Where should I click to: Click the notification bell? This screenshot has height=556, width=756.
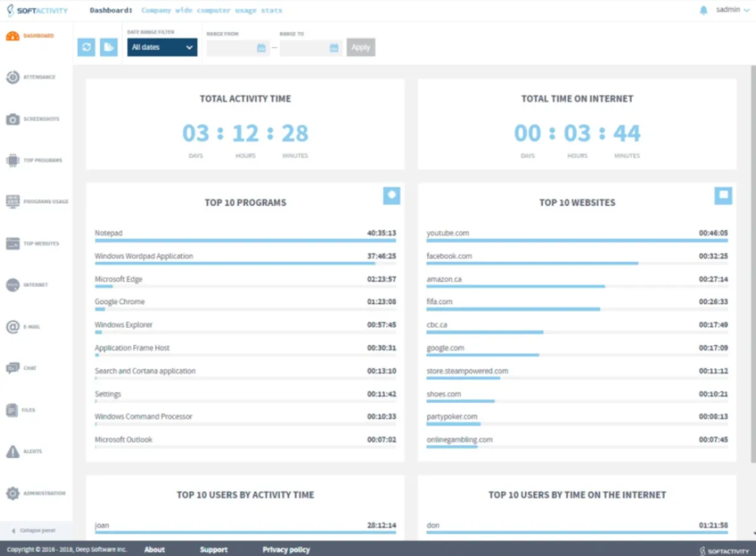[x=704, y=10]
